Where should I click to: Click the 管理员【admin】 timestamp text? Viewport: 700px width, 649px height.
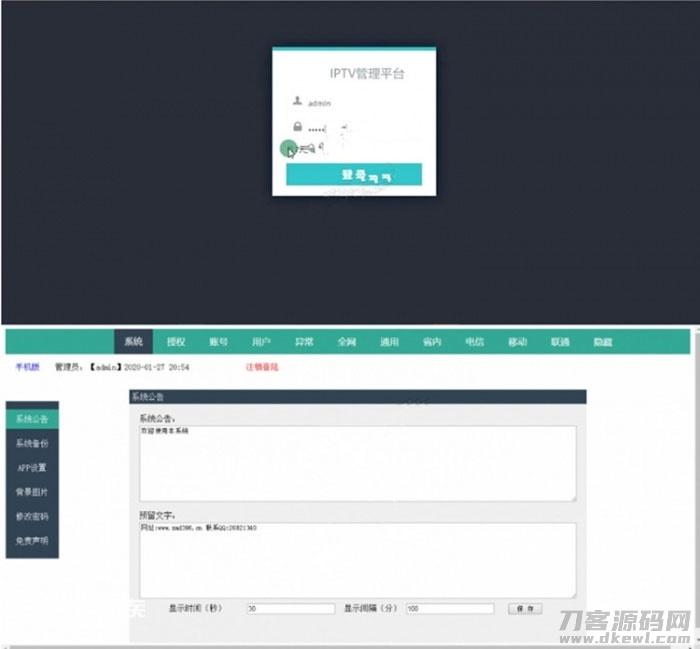122,367
